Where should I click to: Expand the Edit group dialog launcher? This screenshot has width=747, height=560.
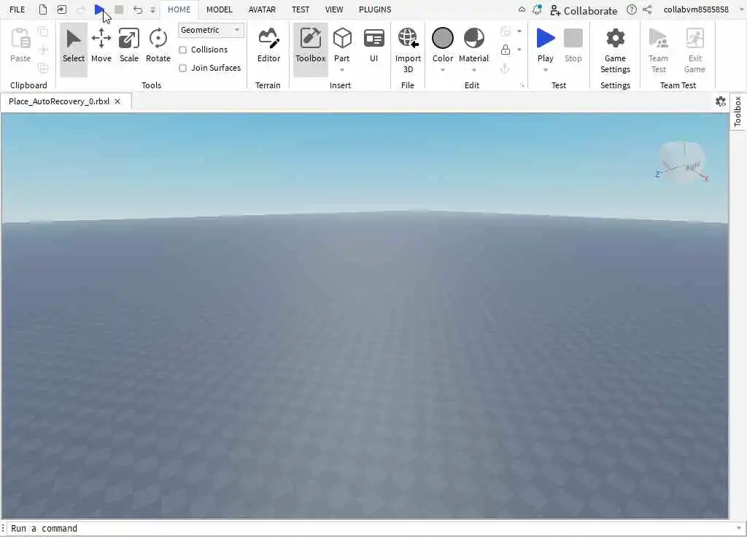point(522,85)
